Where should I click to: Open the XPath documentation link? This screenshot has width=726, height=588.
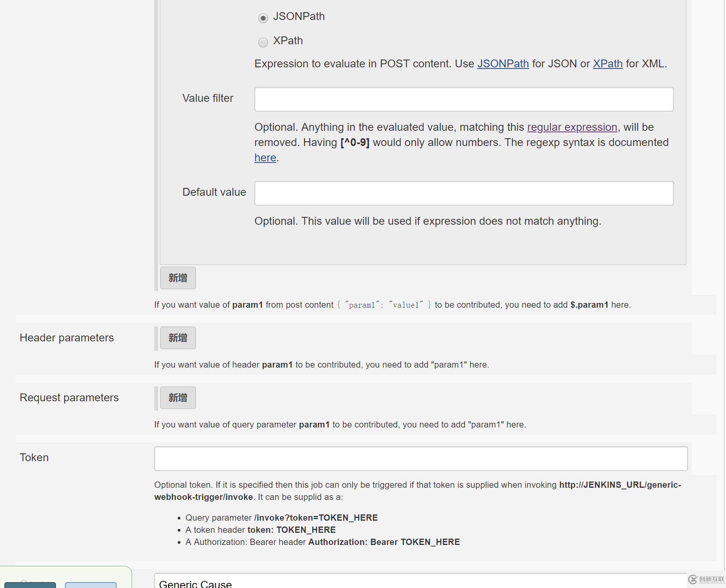click(607, 64)
